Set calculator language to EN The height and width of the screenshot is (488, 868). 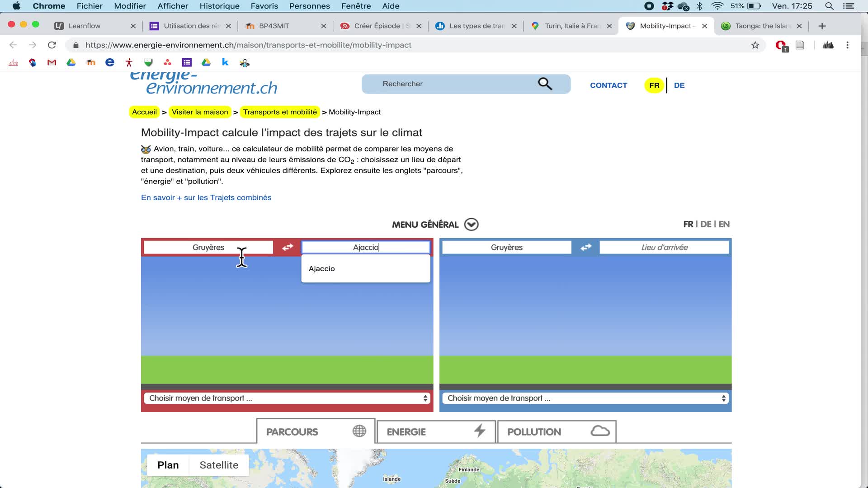point(724,224)
